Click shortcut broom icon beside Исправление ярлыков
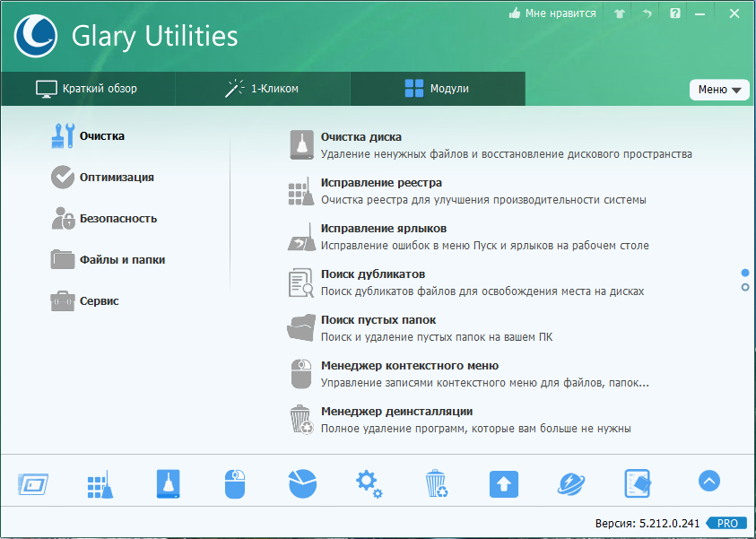The width and height of the screenshot is (756, 539). (x=301, y=237)
